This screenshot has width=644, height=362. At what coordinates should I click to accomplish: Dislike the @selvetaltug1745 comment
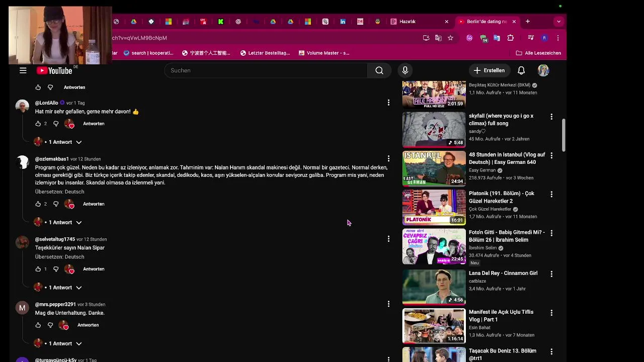(56, 269)
